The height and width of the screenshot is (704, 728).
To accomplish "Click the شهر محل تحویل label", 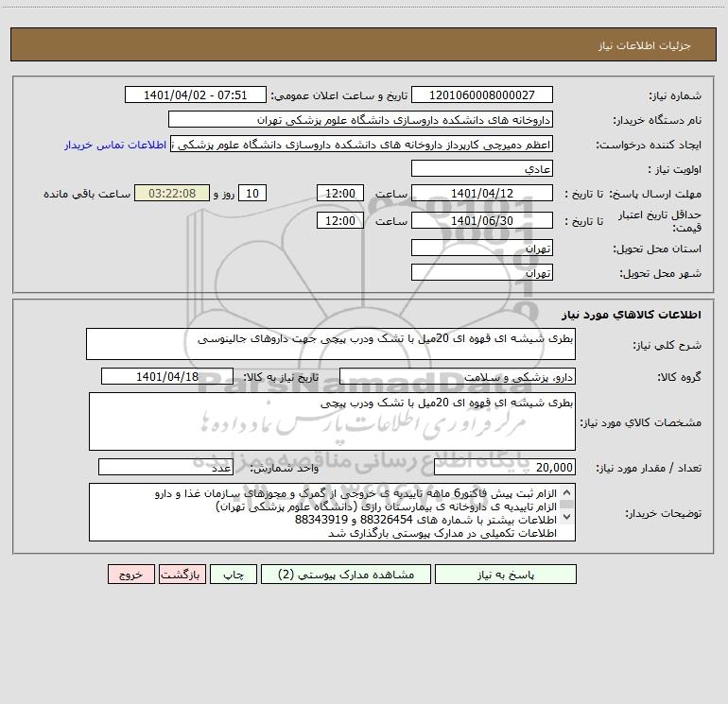I will point(660,274).
